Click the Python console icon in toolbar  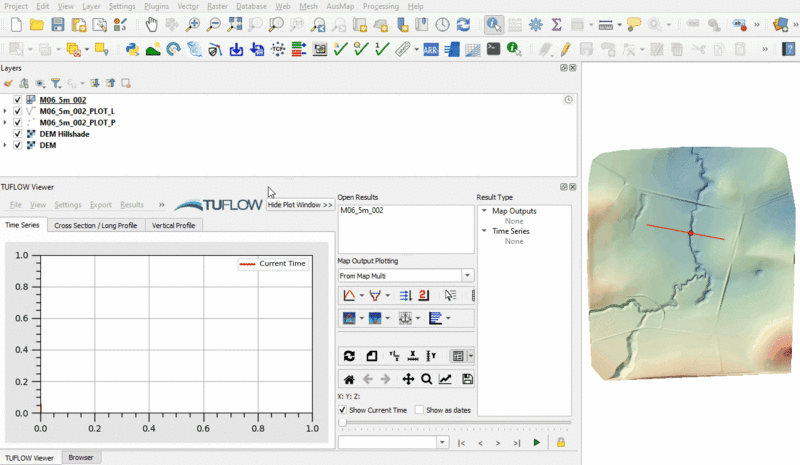[131, 48]
